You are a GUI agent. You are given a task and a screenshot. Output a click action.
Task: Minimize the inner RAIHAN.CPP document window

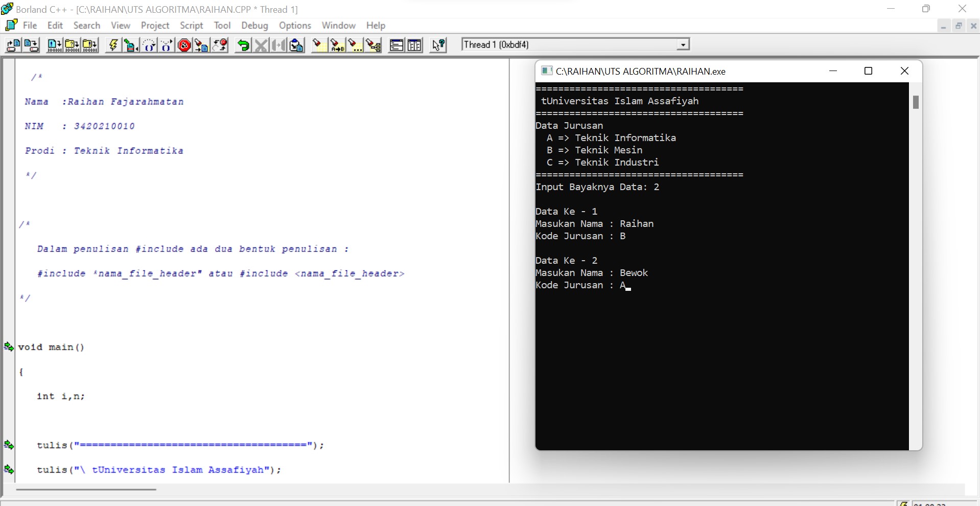[x=944, y=26]
